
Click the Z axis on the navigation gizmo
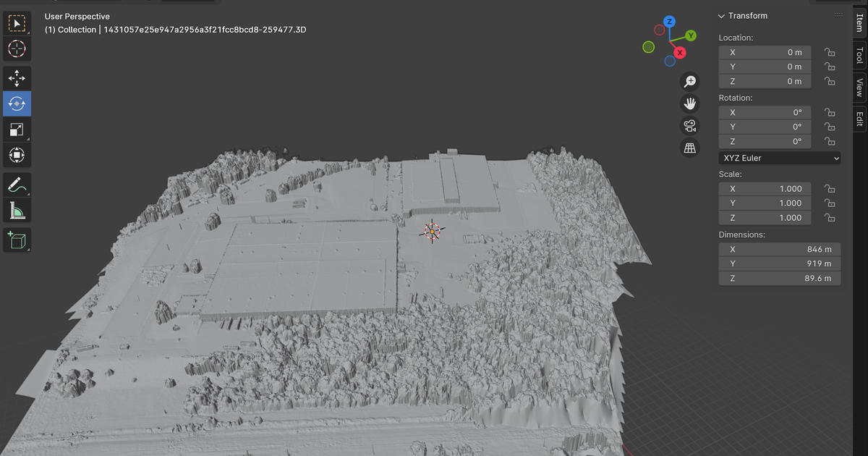click(669, 22)
